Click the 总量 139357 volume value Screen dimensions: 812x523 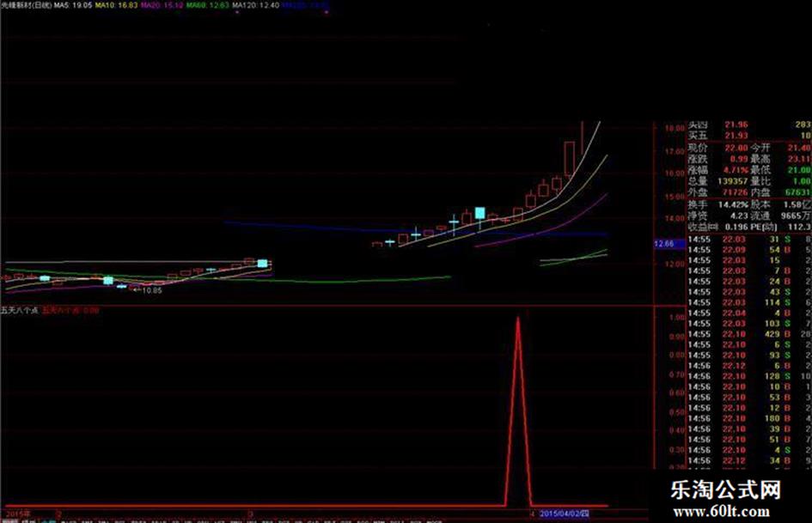(732, 181)
